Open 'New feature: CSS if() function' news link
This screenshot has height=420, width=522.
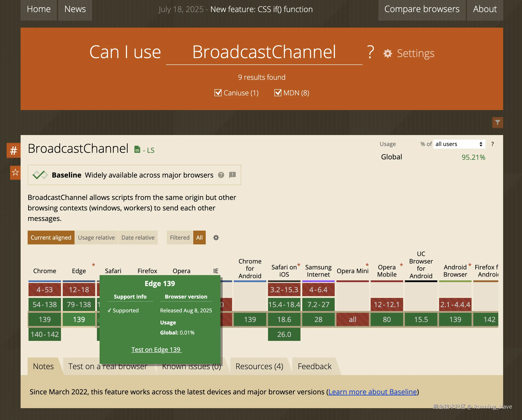click(x=261, y=9)
